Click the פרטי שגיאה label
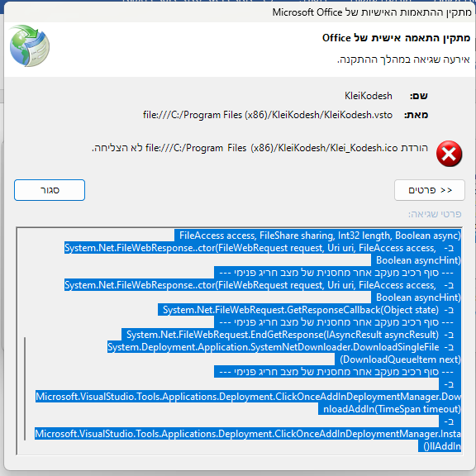Image resolution: width=476 pixels, height=476 pixels. pyautogui.click(x=435, y=214)
